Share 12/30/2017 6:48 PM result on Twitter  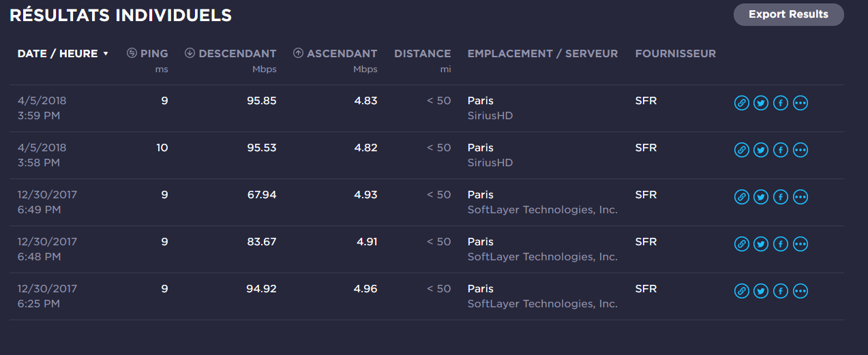[761, 244]
